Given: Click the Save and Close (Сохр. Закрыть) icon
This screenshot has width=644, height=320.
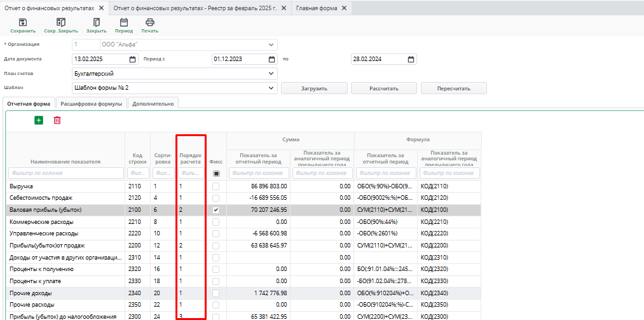Looking at the screenshot, I should coord(61,22).
